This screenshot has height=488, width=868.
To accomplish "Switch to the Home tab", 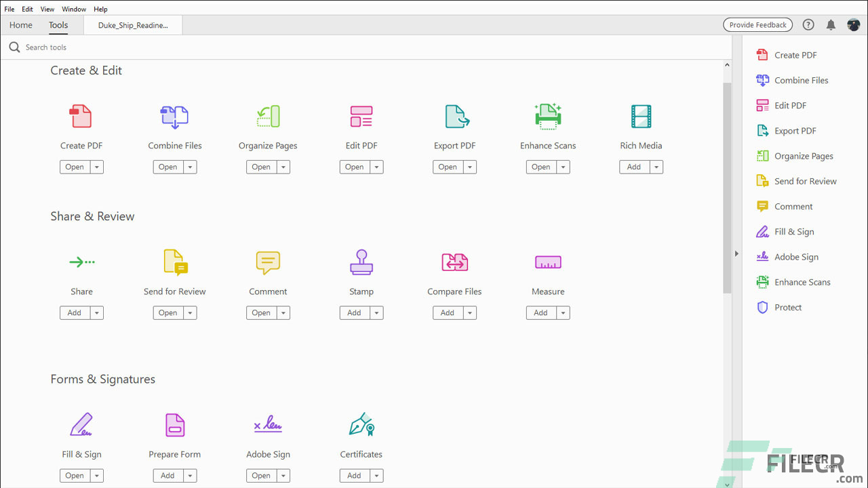I will coord(21,25).
